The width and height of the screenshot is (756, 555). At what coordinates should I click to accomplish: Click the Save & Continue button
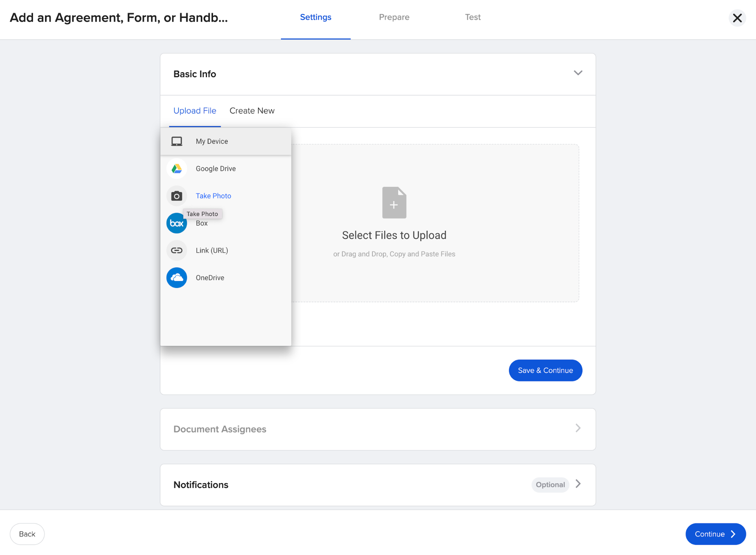[545, 370]
